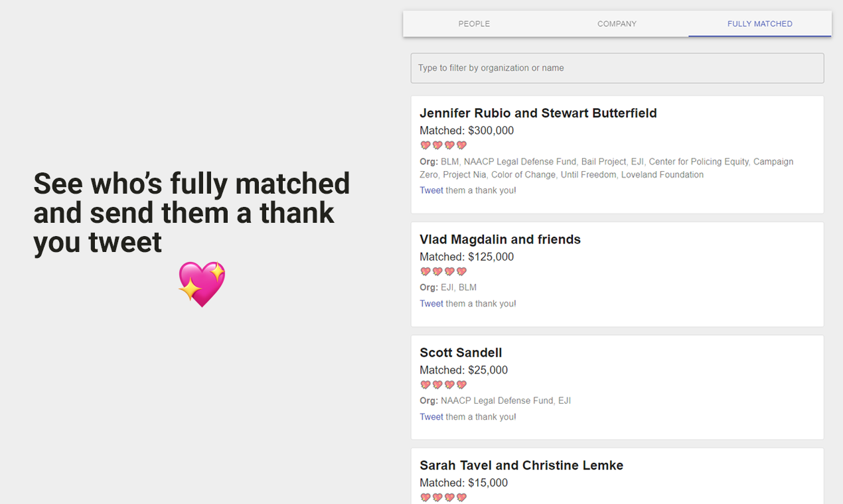Click the large sparkling heart graphic
843x504 pixels.
(201, 284)
